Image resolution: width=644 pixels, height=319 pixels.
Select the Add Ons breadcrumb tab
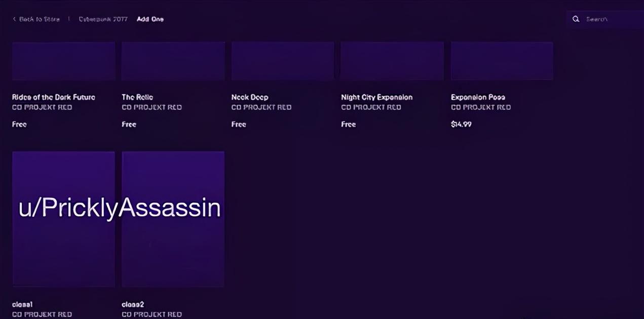tap(150, 19)
